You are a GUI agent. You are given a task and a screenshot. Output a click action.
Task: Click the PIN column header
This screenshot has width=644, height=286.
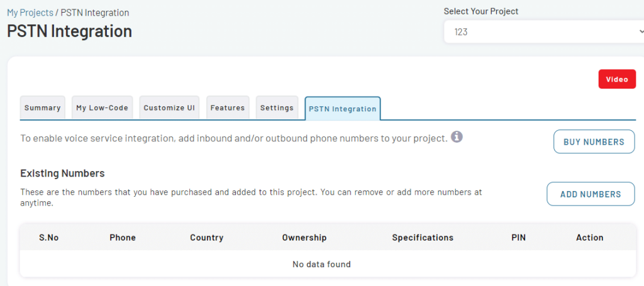pyautogui.click(x=519, y=238)
